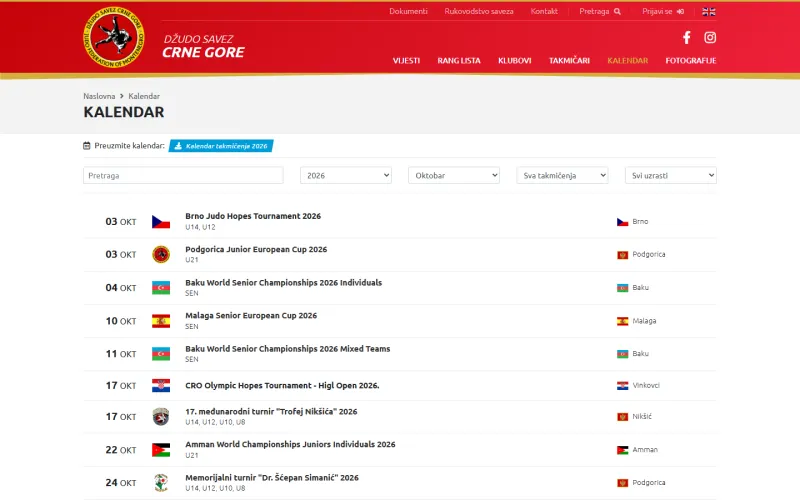The image size is (800, 500).
Task: Open the Instagram profile icon
Action: pyautogui.click(x=710, y=37)
